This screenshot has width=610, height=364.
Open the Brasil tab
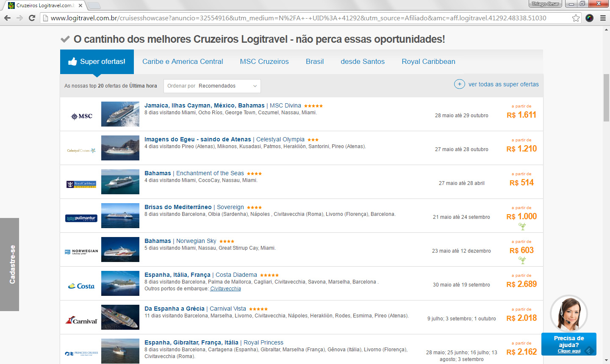(315, 61)
